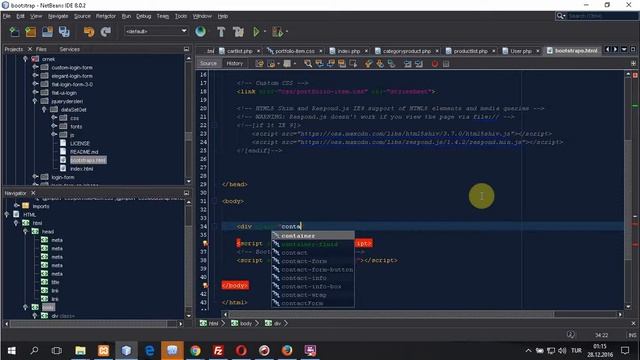Expand the elegant-login-form folder
The width and height of the screenshot is (640, 360).
(35, 76)
